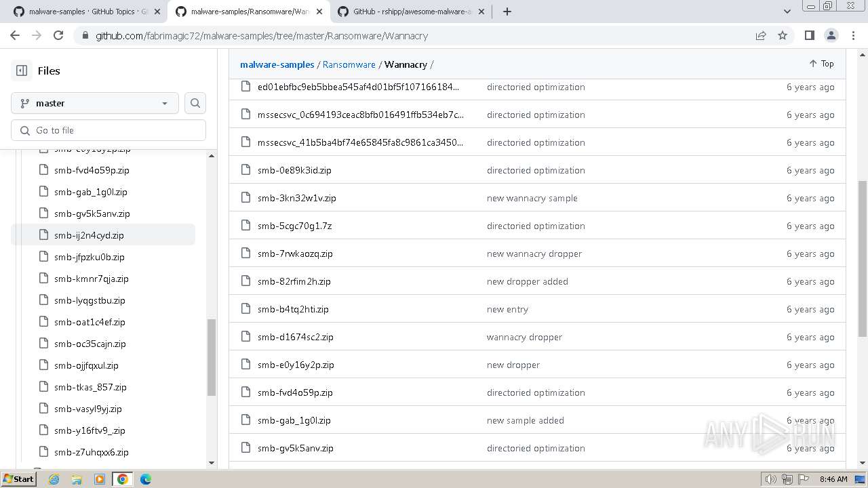Image resolution: width=868 pixels, height=488 pixels.
Task: Toggle the browser side panel icon
Action: coord(810,36)
